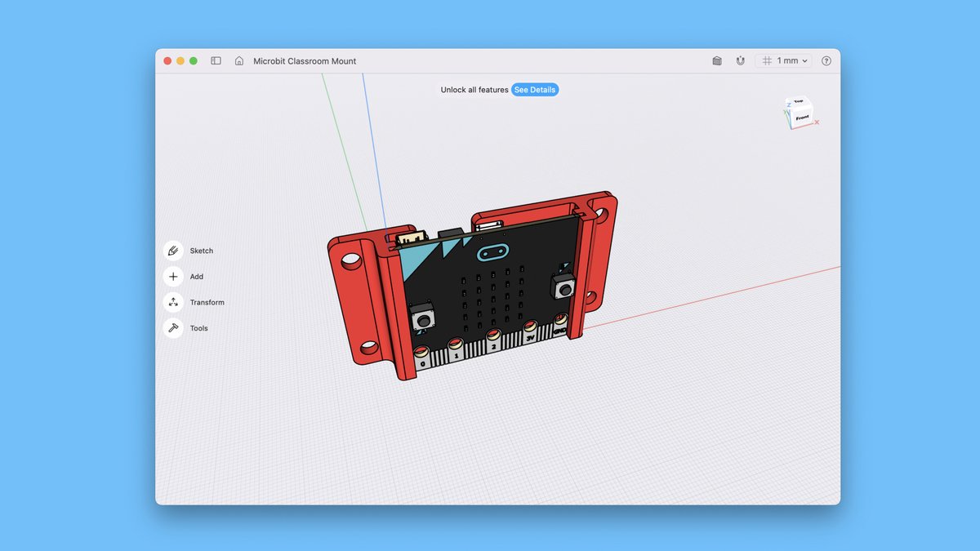Image resolution: width=980 pixels, height=551 pixels.
Task: Open the Sketch tool menu
Action: [x=173, y=251]
